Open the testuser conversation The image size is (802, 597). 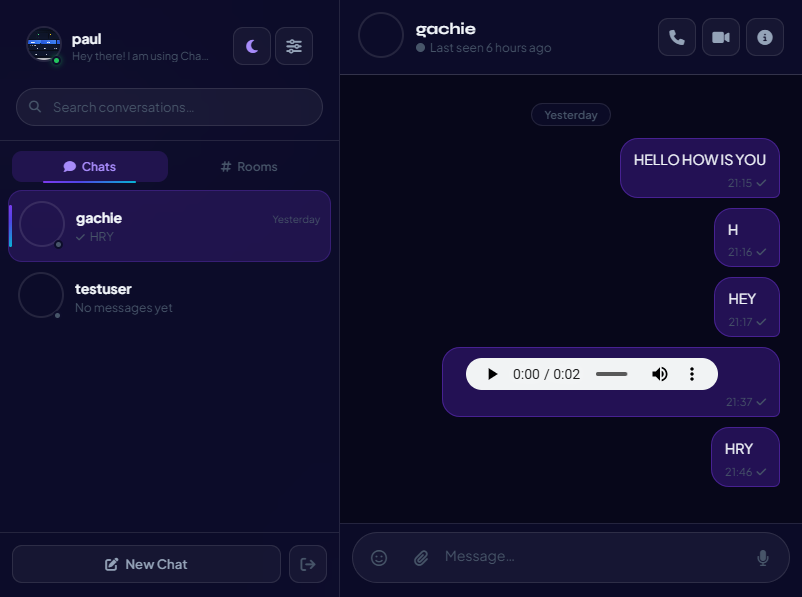tap(169, 296)
